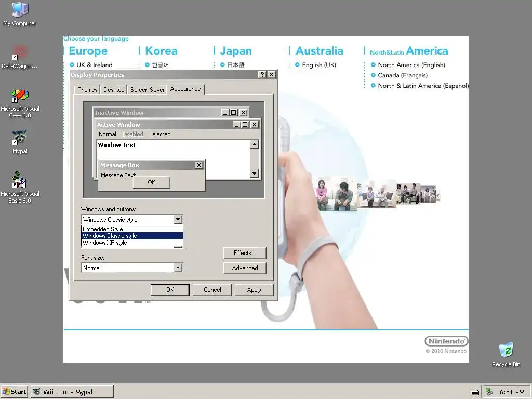This screenshot has height=399, width=532.
Task: Click the keyboard icon in system tray
Action: coord(475,392)
